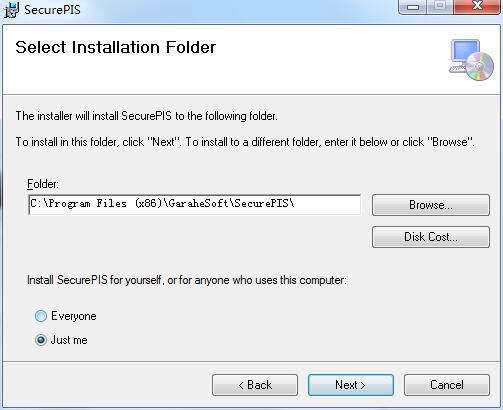Screen dimensions: 503x410
Task: Open the Browse... folder picker
Action: pyautogui.click(x=431, y=205)
